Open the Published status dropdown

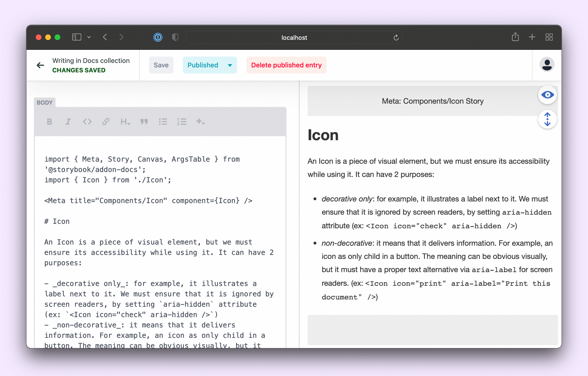pyautogui.click(x=210, y=65)
